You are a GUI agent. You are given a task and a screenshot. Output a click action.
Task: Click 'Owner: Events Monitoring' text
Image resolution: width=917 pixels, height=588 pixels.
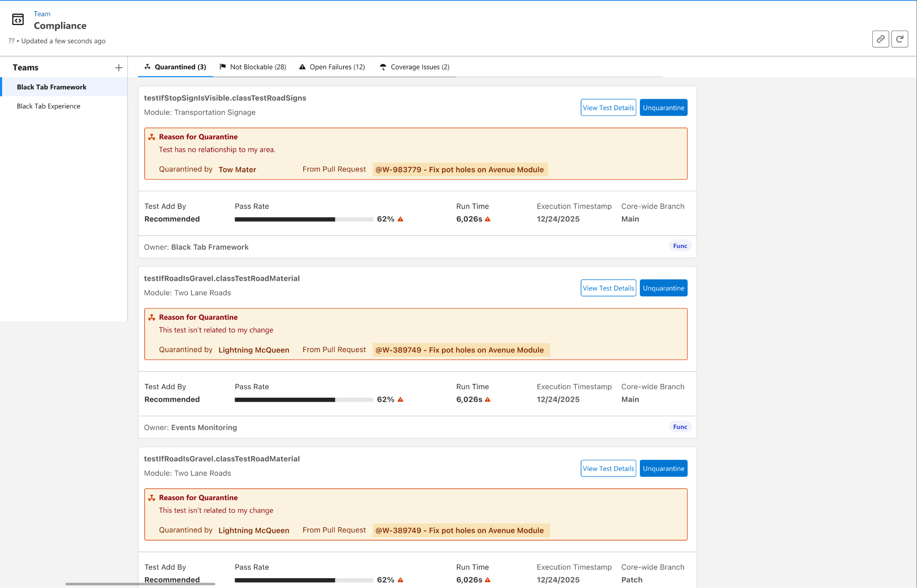[x=190, y=428]
